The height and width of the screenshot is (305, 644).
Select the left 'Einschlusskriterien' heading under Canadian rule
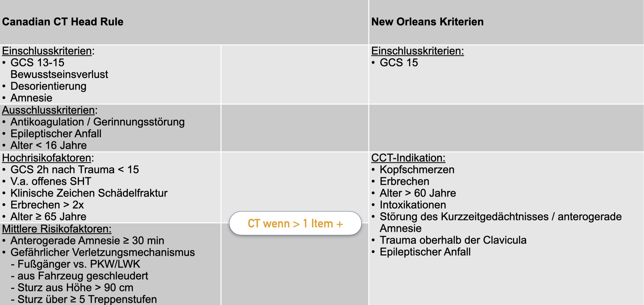click(47, 51)
